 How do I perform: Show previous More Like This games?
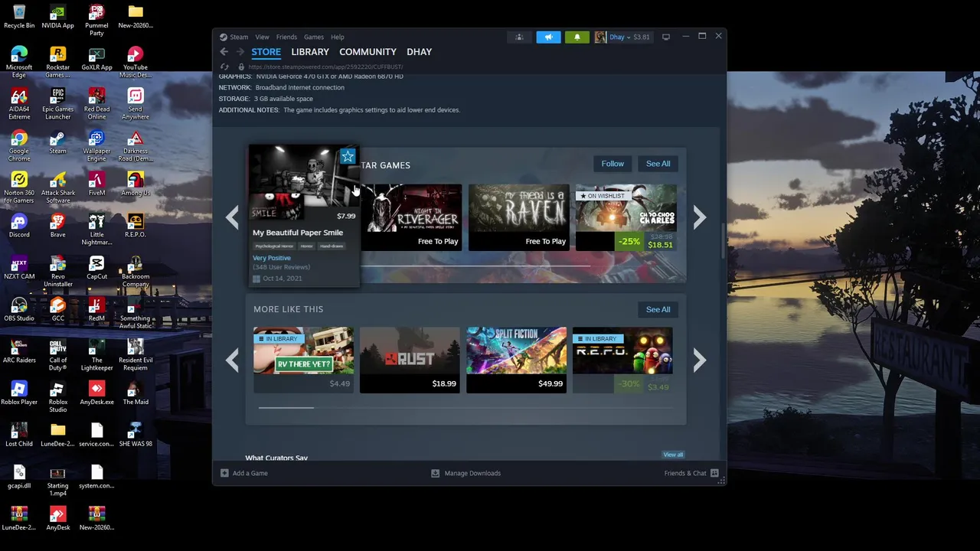(x=232, y=360)
